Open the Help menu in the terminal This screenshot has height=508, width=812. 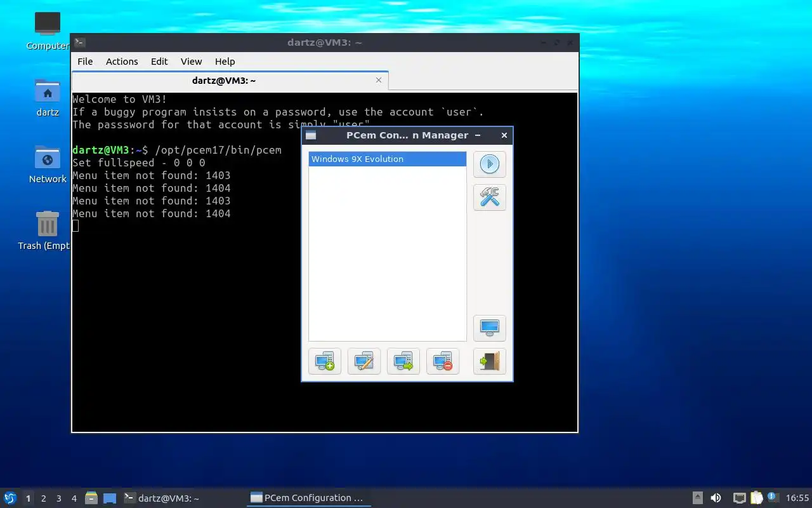point(225,62)
